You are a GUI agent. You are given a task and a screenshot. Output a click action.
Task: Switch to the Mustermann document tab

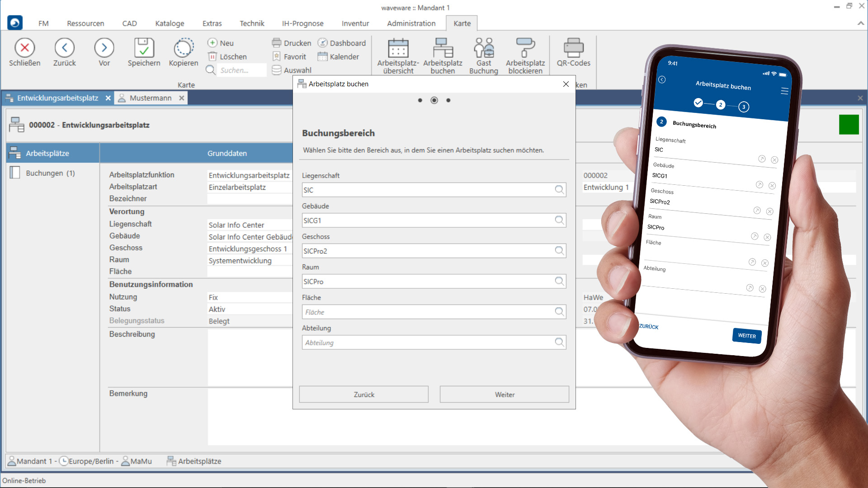150,98
